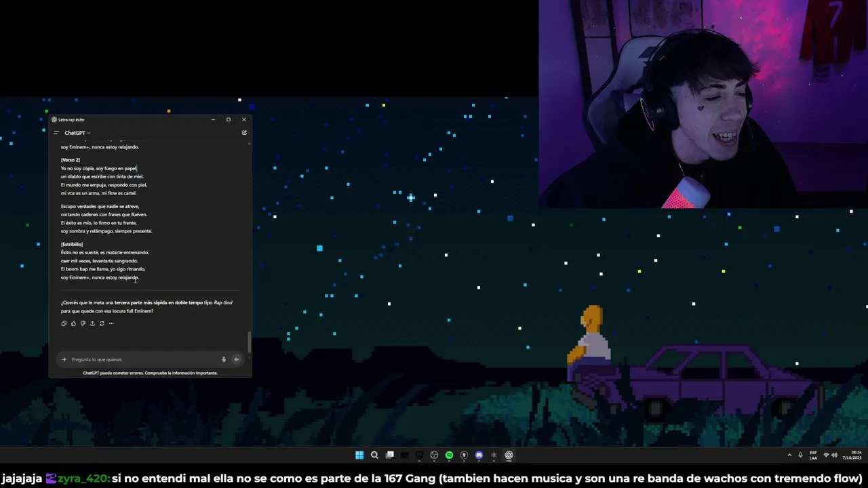The height and width of the screenshot is (488, 868).
Task: Click the '[Verso 2]' heading text
Action: [x=71, y=160]
